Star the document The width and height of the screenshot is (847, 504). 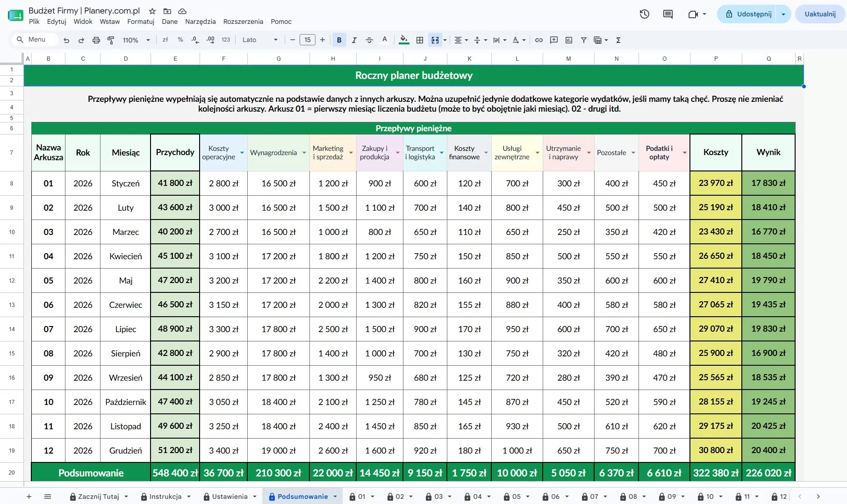click(x=152, y=11)
